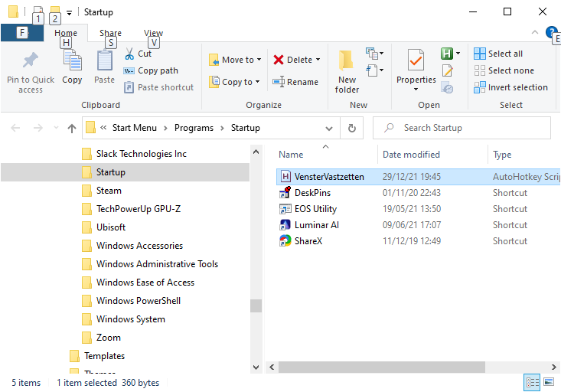Expand the Open with dropdown arrow

click(458, 54)
